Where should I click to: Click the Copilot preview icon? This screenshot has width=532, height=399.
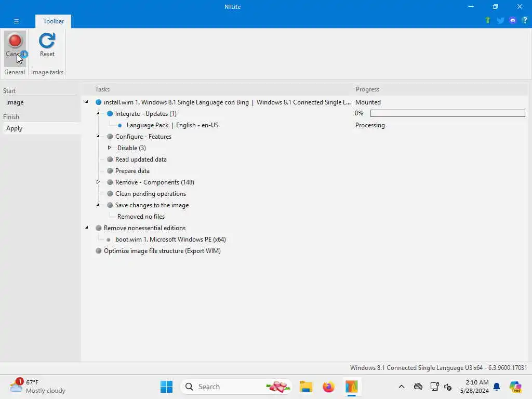pos(515,387)
